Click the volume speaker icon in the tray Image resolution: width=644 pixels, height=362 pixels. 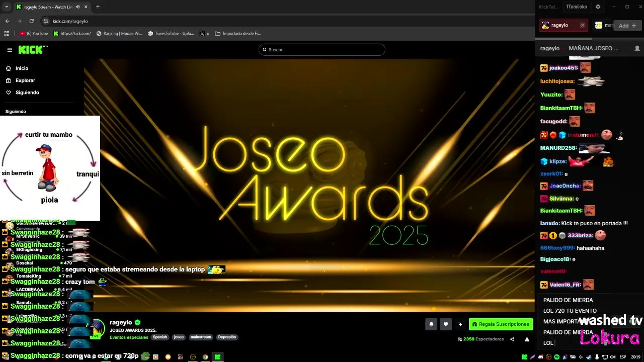tap(612, 357)
